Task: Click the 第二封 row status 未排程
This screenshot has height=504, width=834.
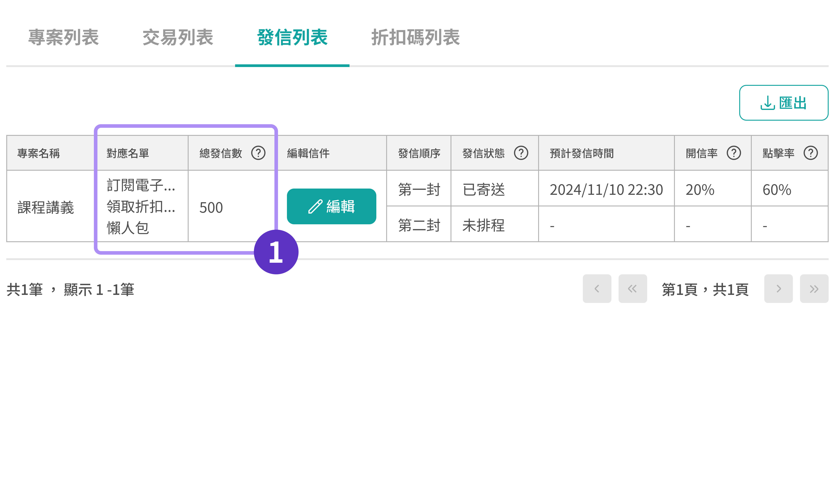Action: point(483,225)
